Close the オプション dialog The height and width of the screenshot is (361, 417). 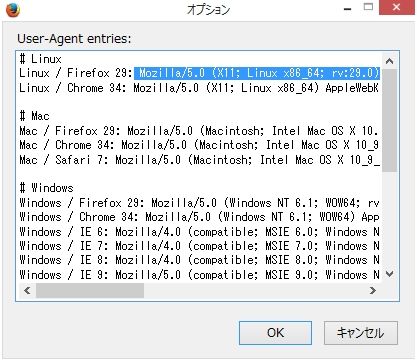tap(396, 7)
